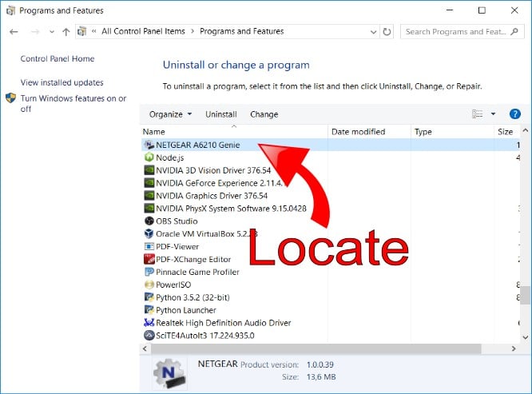The width and height of the screenshot is (532, 394).
Task: Open recent locations dropdown arrow
Action: tap(52, 32)
